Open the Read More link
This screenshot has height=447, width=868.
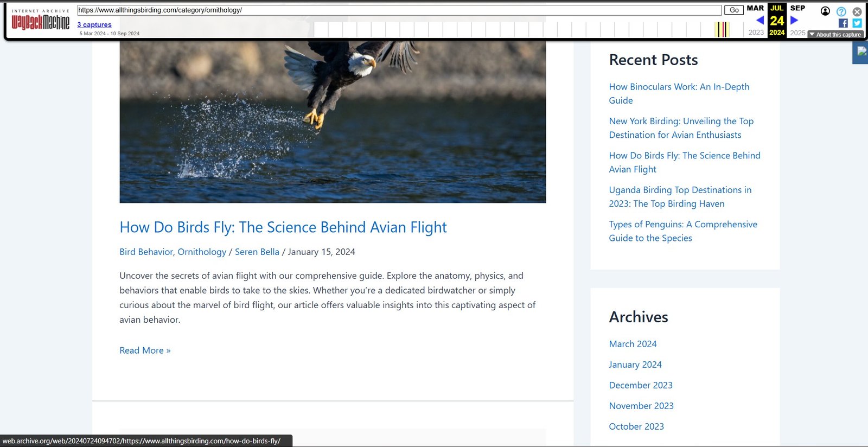(x=145, y=350)
